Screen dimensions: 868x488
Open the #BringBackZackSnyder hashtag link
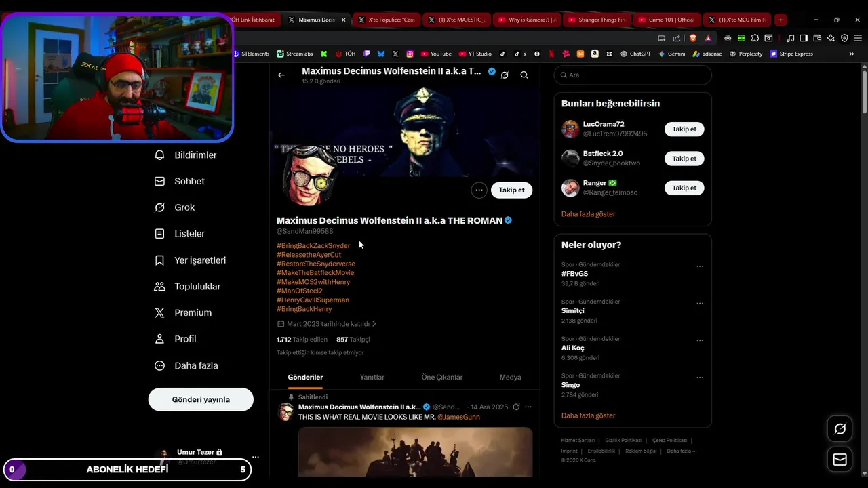click(313, 246)
